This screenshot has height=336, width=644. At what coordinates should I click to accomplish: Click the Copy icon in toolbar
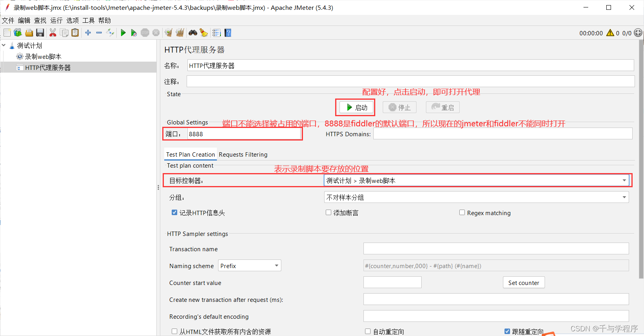coord(64,33)
